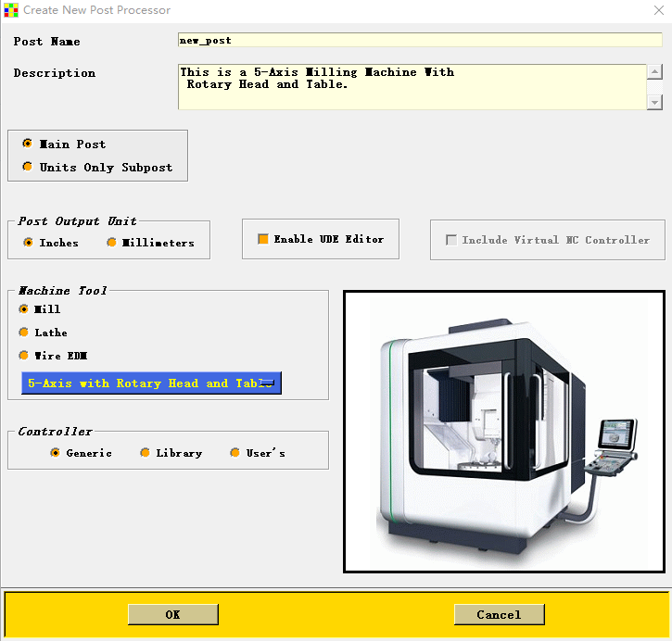Select Mill machine tool type
This screenshot has height=641, width=672.
[24, 309]
